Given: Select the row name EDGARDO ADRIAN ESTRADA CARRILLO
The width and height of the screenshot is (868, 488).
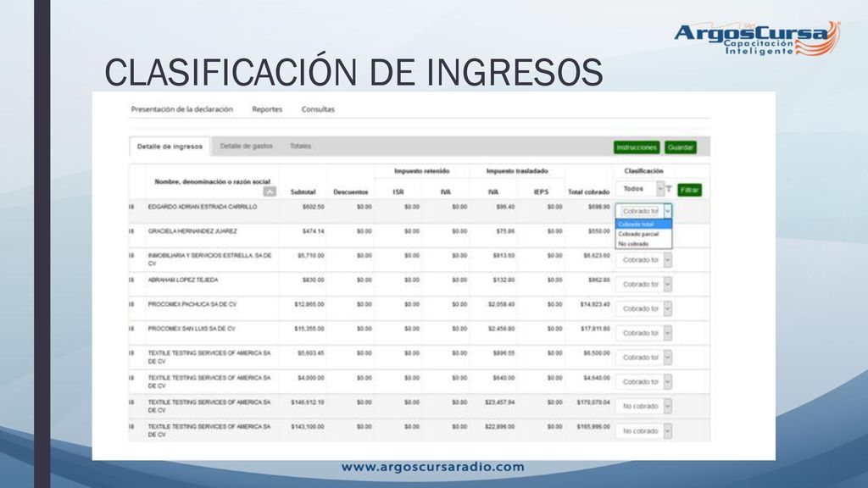Looking at the screenshot, I should 203,207.
